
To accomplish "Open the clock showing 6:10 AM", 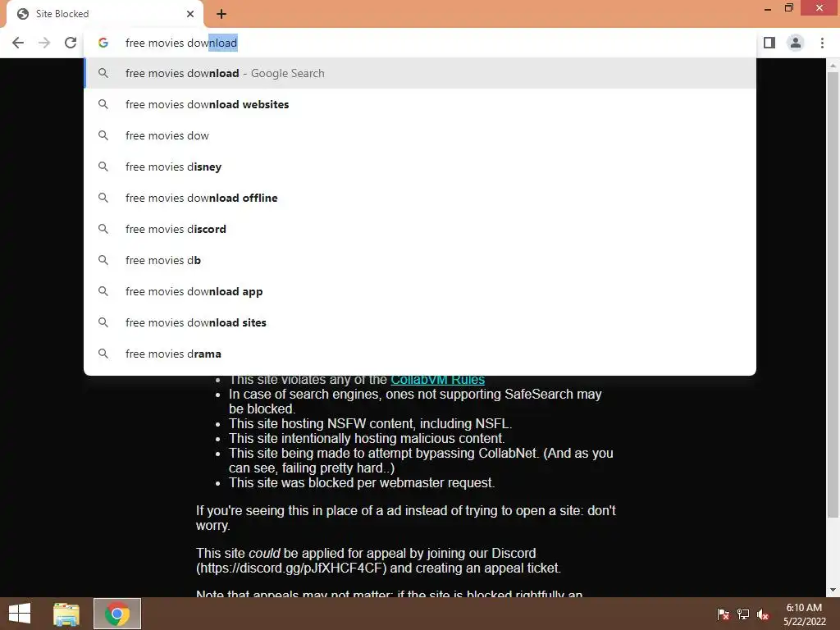I will pos(804,614).
